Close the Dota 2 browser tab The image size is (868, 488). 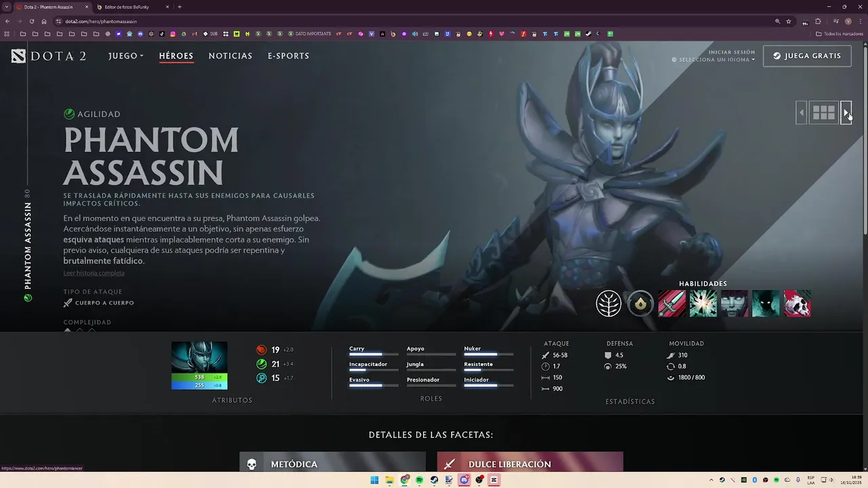(87, 7)
